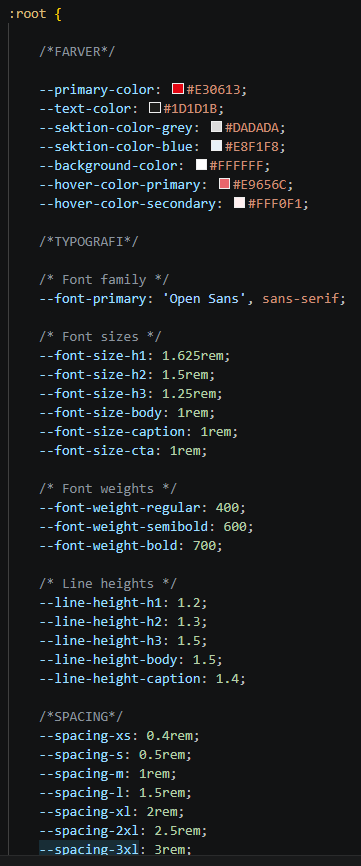Click the --font-weight-semibold variable

pyautogui.click(x=128, y=527)
